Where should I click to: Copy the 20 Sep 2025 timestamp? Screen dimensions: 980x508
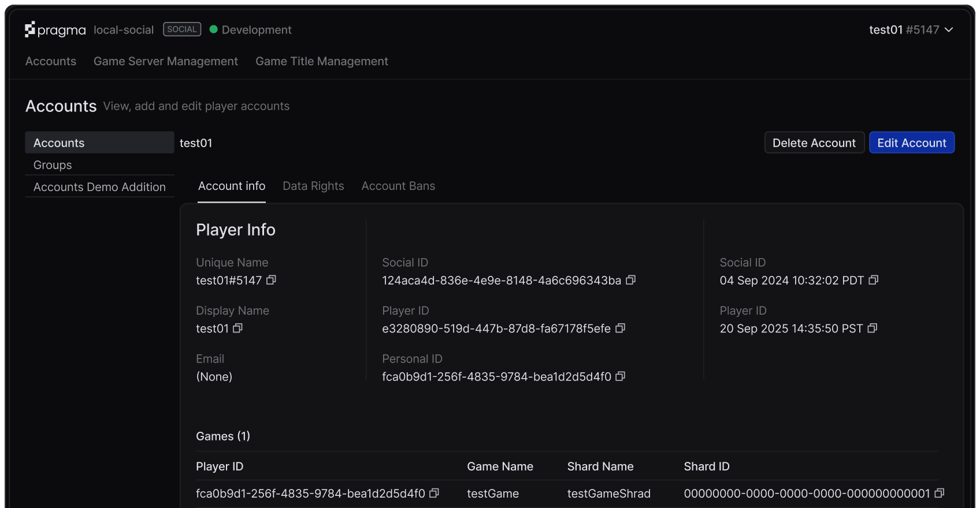(x=873, y=328)
